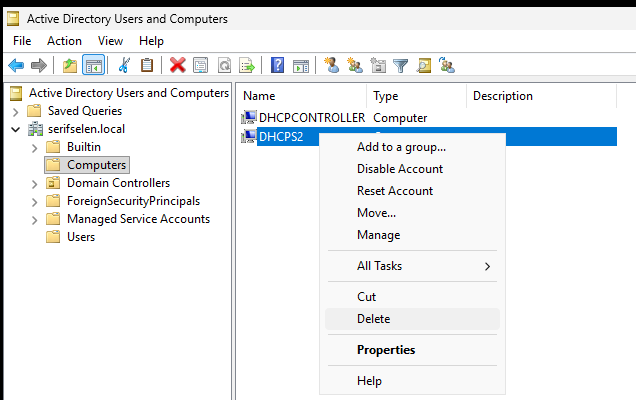The width and height of the screenshot is (636, 400).
Task: Click the Back arrow toolbar button
Action: pos(16,65)
